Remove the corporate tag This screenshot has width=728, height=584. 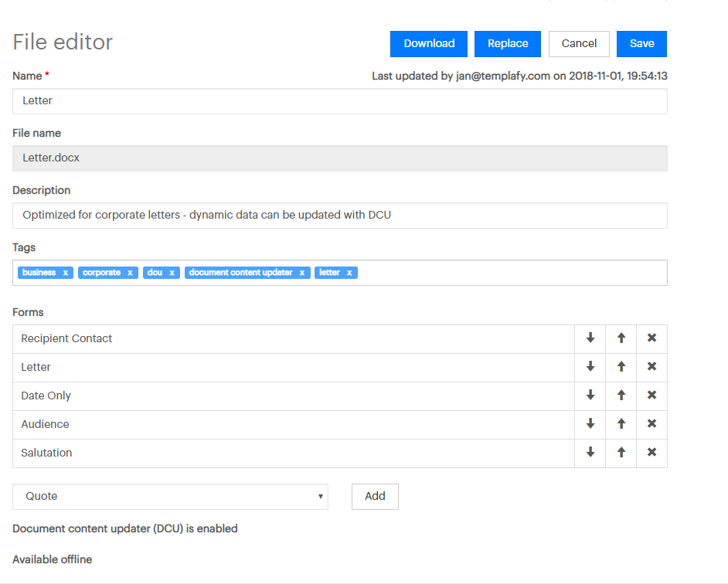coord(130,273)
